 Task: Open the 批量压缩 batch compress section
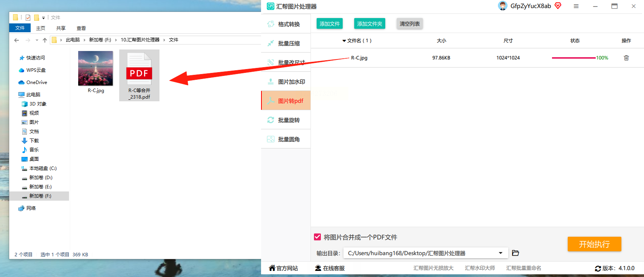tap(286, 43)
